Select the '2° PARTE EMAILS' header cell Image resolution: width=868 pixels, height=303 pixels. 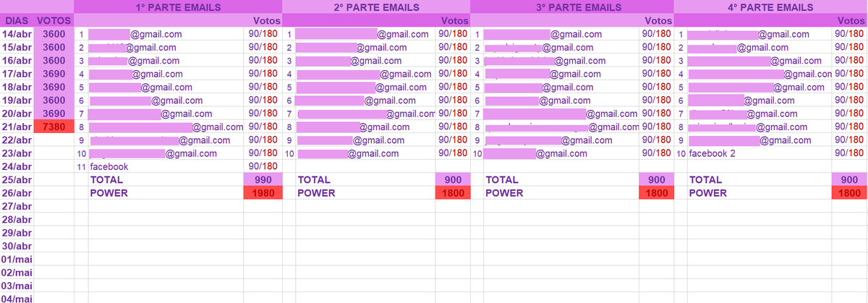tap(376, 7)
